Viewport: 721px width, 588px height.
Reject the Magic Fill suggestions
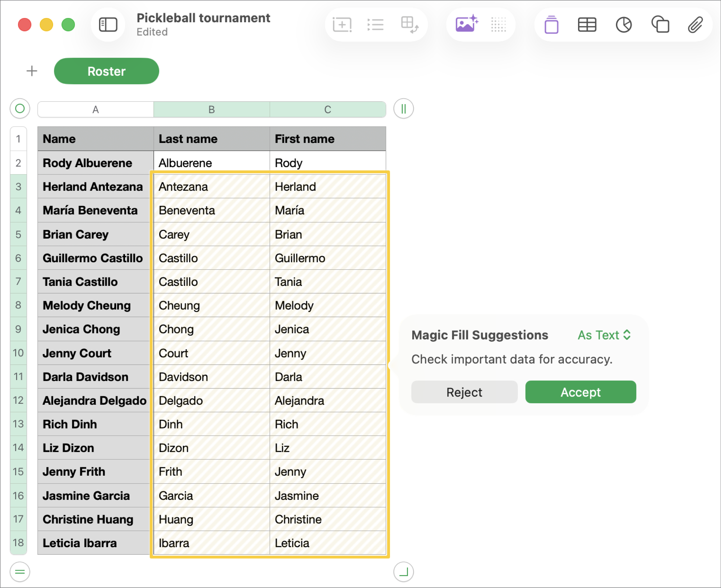(464, 392)
